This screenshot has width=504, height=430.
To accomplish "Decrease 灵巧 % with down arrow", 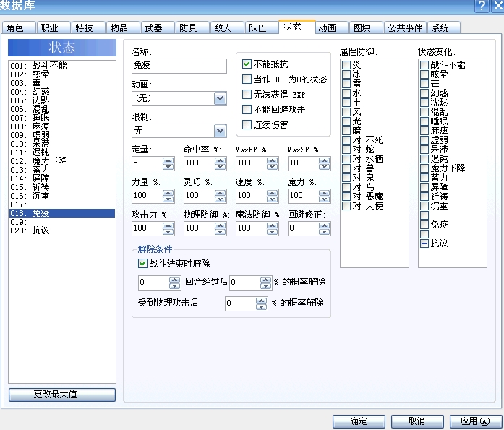I will 220,199.
